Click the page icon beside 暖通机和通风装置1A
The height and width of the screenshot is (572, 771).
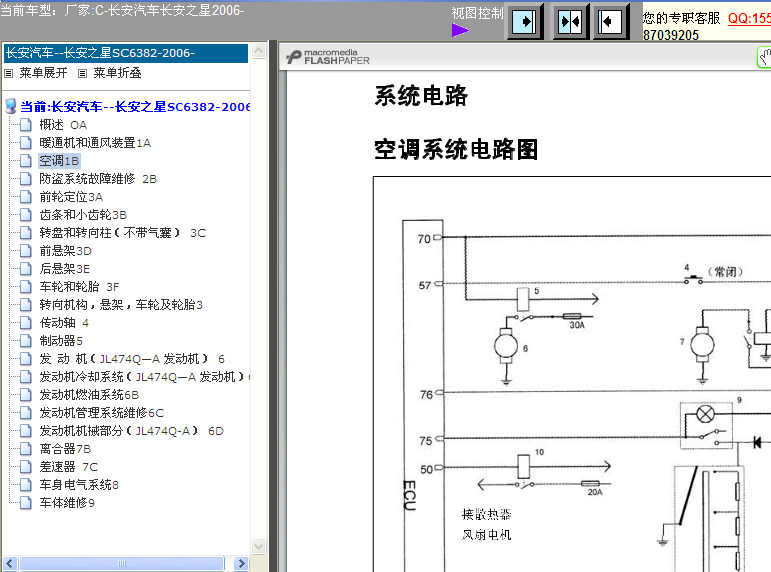coord(26,143)
